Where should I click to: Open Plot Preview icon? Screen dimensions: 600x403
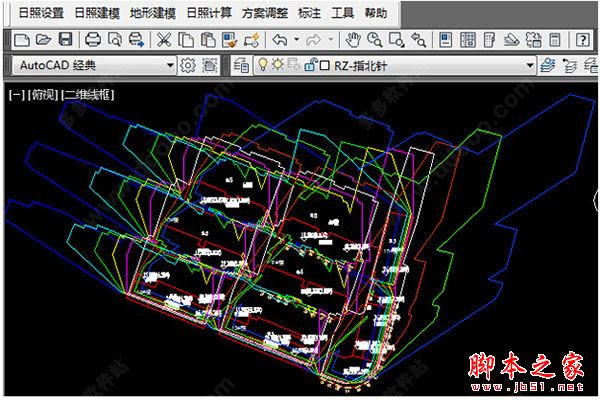(x=115, y=40)
